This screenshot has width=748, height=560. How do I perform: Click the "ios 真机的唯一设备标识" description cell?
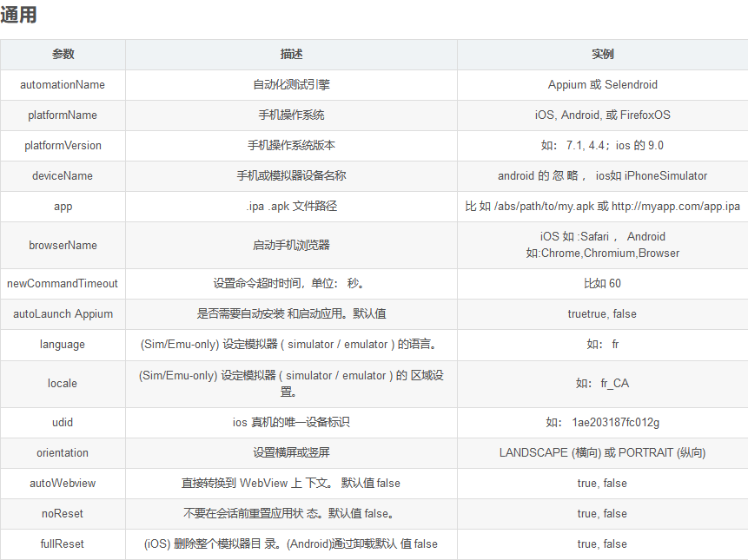tap(292, 423)
